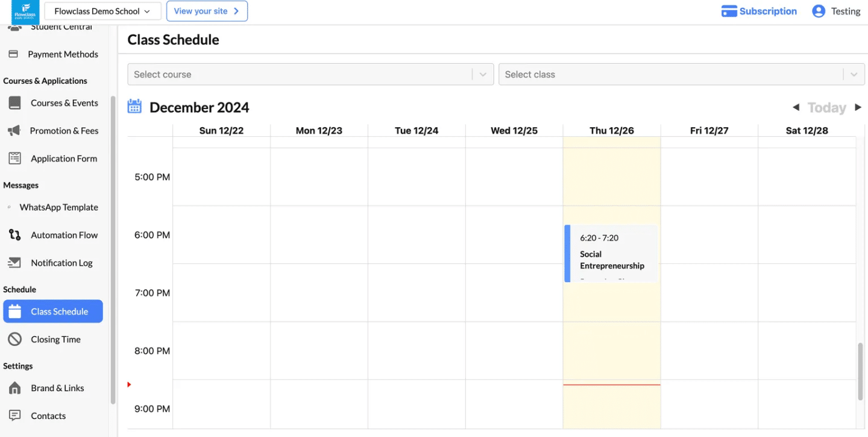Click the Application Form icon
Screen dimensions: 868x437
click(x=14, y=159)
